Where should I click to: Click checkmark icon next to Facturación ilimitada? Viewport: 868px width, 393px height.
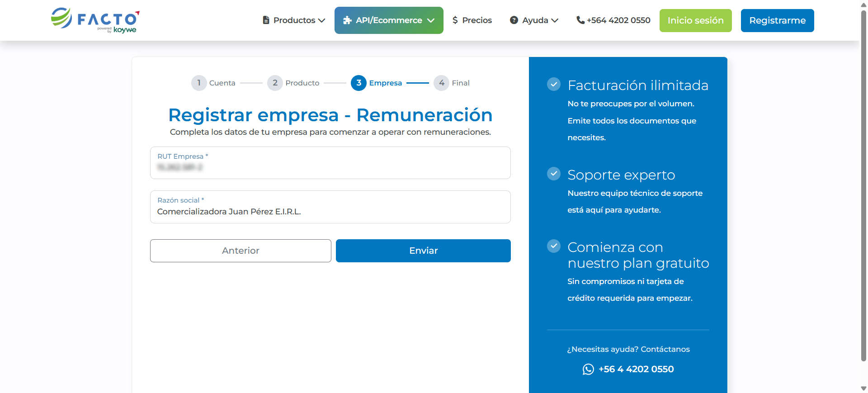click(x=554, y=84)
